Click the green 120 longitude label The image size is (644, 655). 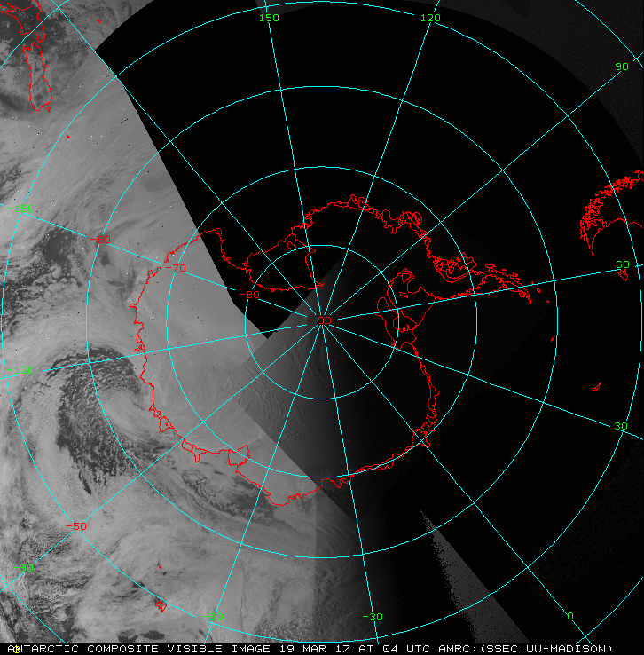tap(430, 18)
